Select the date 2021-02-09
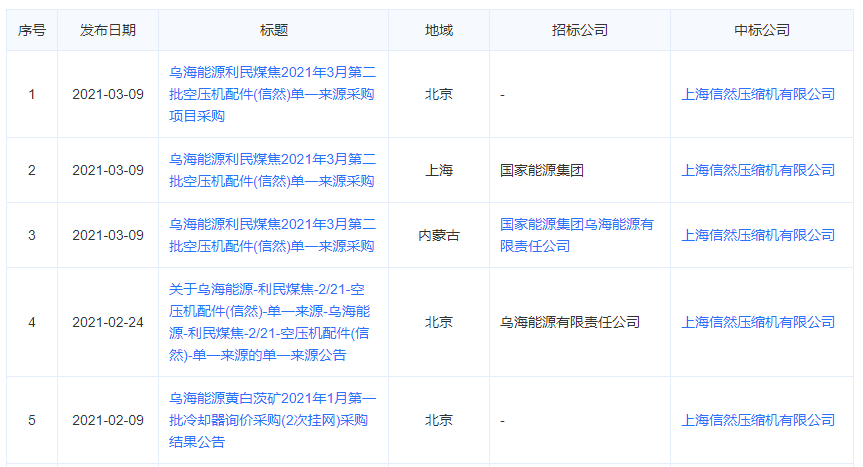863x467 pixels. pos(108,420)
